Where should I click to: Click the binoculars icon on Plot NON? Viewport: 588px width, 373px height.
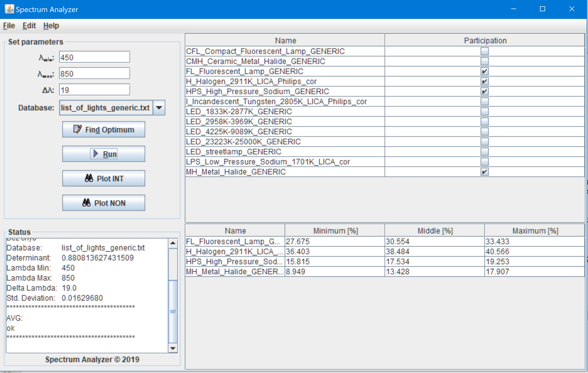86,203
